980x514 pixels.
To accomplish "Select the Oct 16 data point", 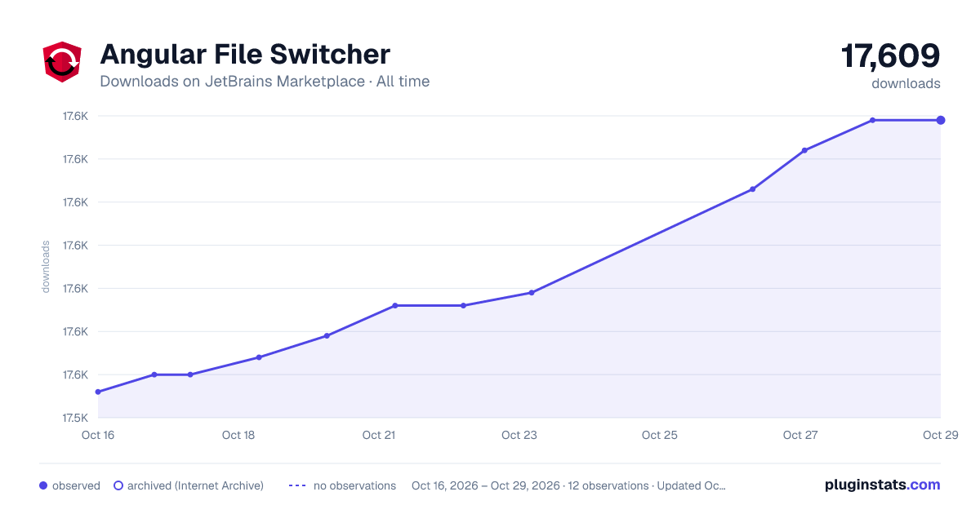I will tap(98, 392).
